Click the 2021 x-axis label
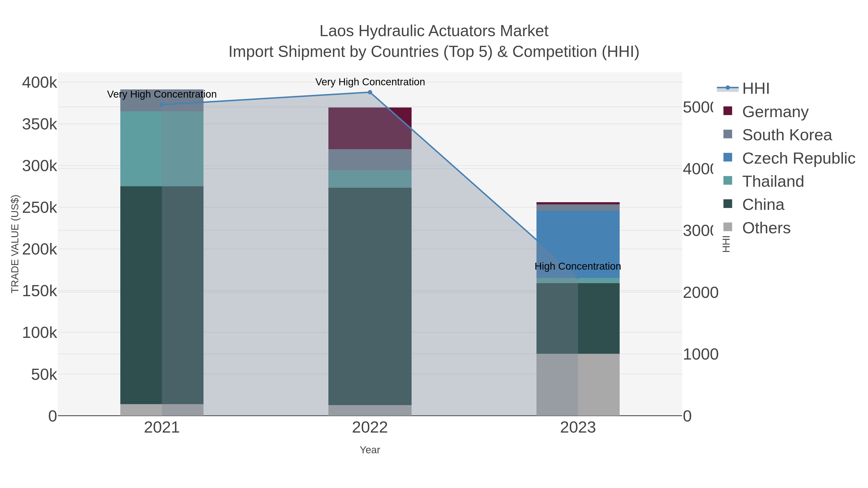868x488 pixels. (162, 428)
